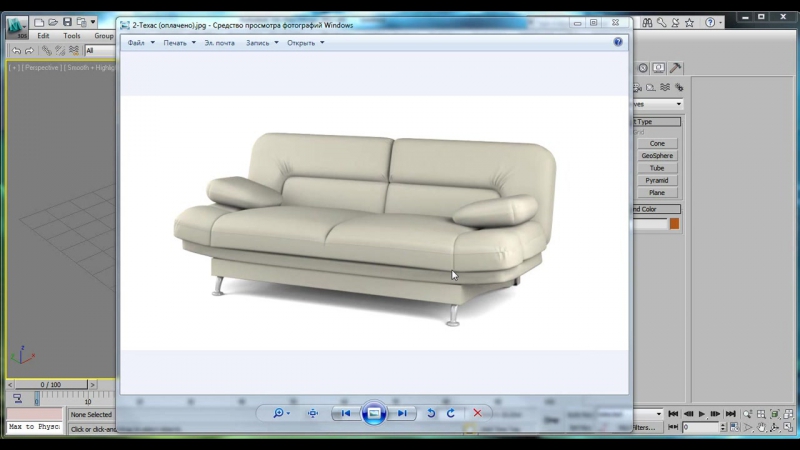Click the actual size icon in photo viewer

click(x=313, y=413)
